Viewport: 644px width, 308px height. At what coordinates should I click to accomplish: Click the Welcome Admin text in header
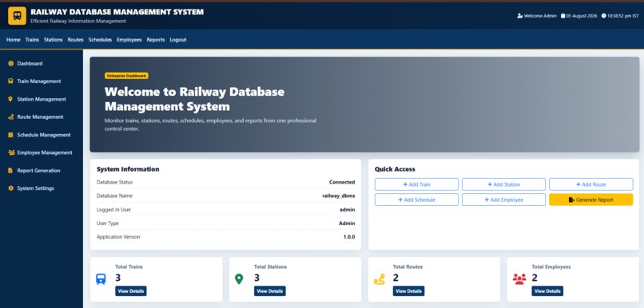540,16
